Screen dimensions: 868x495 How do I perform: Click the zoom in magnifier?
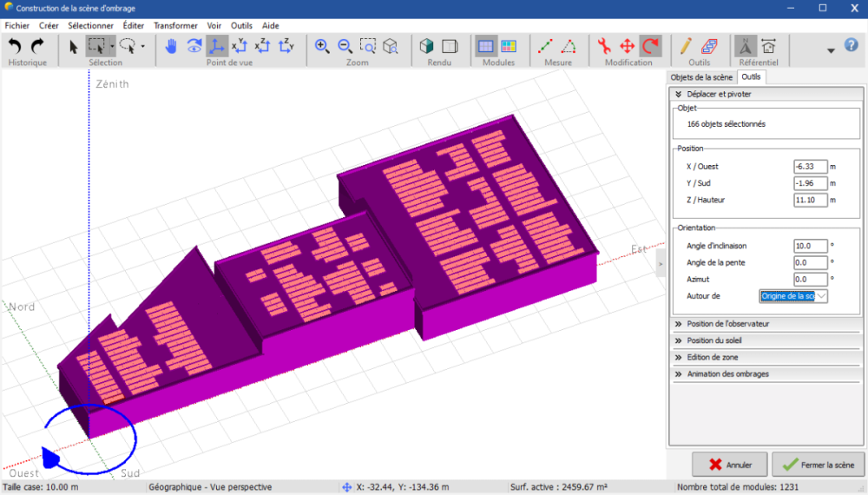click(x=322, y=46)
